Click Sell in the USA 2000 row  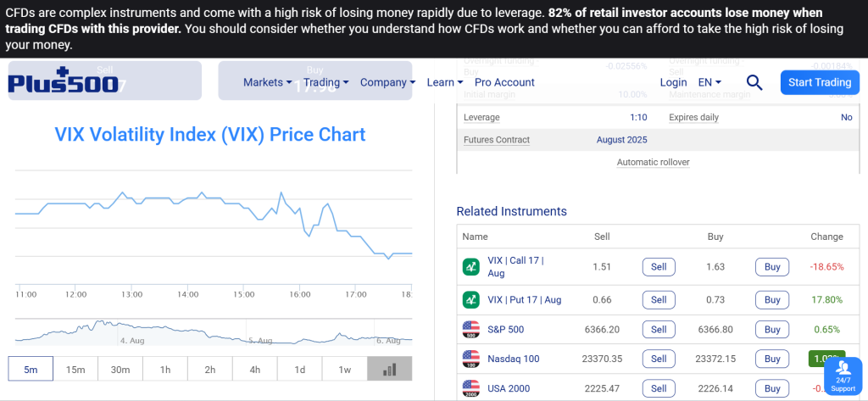click(659, 388)
